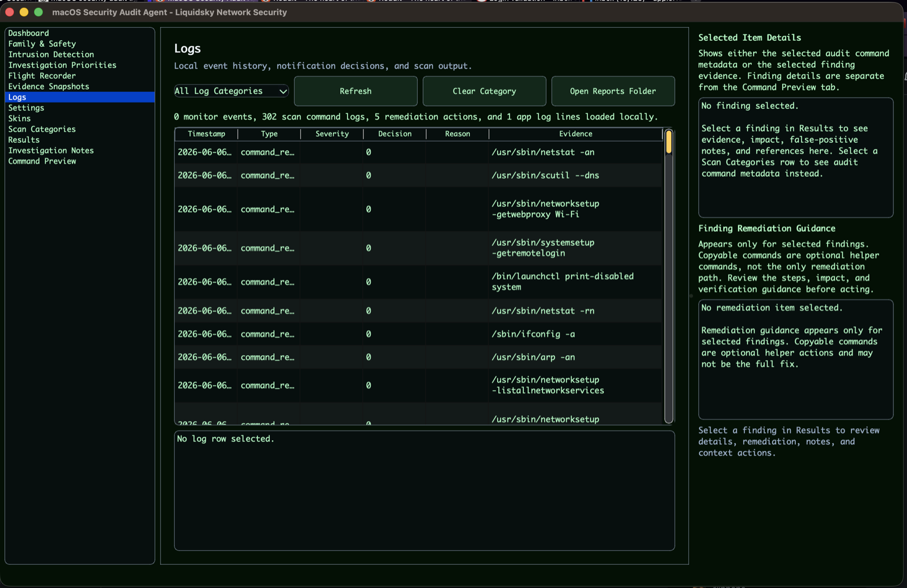This screenshot has height=588, width=907.
Task: Select the Logs sidebar item
Action: pos(80,97)
